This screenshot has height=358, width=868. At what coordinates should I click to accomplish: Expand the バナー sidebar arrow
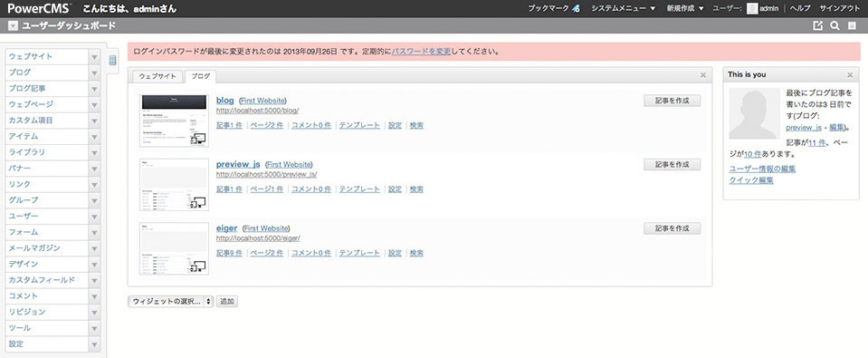[x=94, y=169]
